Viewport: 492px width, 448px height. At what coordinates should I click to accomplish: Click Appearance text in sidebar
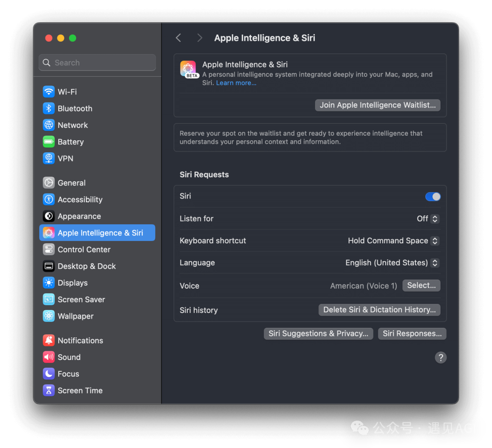[79, 216]
